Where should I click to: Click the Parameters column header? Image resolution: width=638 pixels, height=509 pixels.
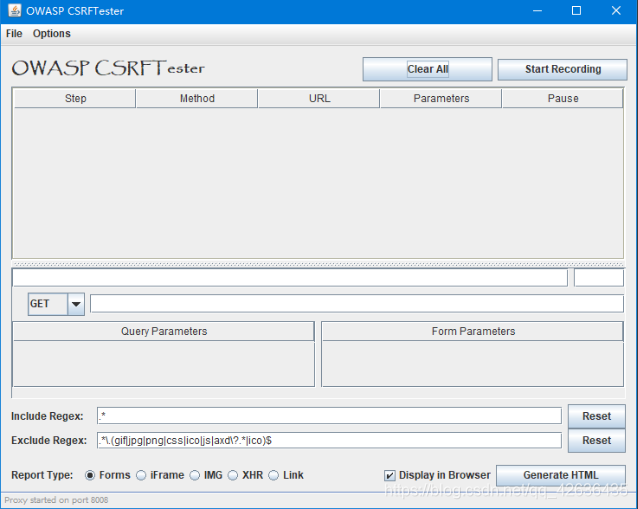(x=441, y=98)
